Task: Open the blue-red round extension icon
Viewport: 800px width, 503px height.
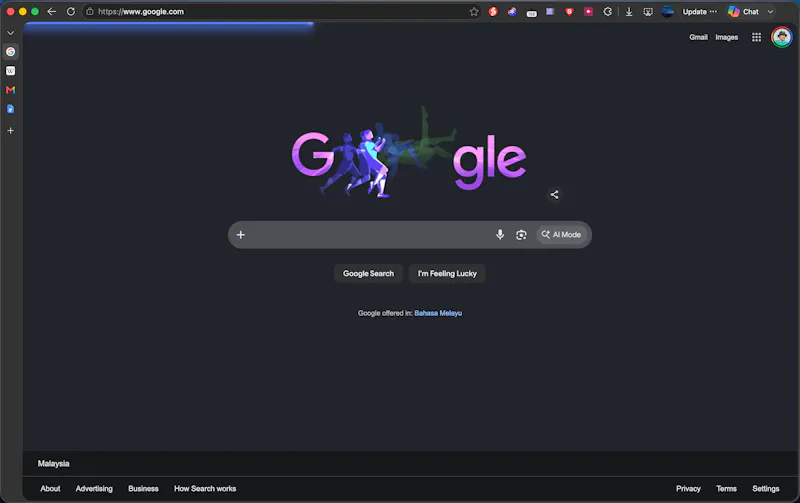Action: pyautogui.click(x=512, y=11)
